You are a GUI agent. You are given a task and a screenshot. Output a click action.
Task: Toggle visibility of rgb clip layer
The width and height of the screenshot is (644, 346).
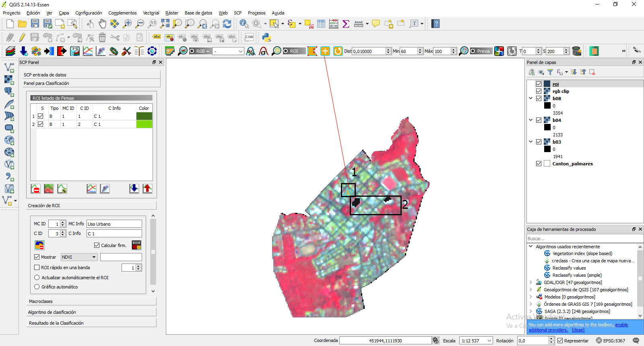[539, 91]
